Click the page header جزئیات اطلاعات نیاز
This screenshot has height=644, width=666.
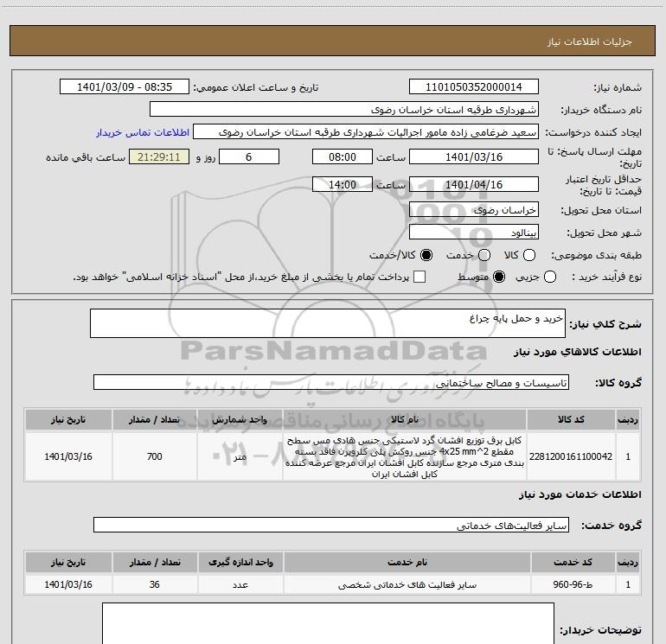click(590, 41)
